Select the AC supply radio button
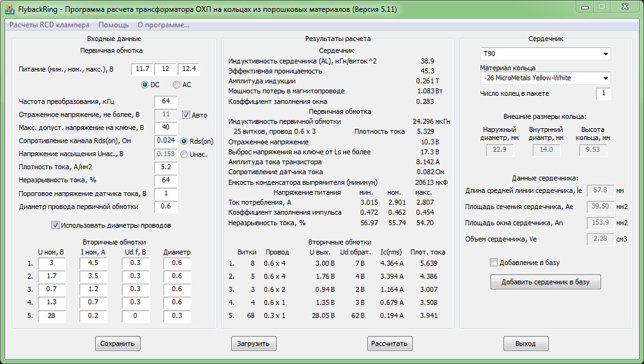644x364 pixels. [177, 85]
